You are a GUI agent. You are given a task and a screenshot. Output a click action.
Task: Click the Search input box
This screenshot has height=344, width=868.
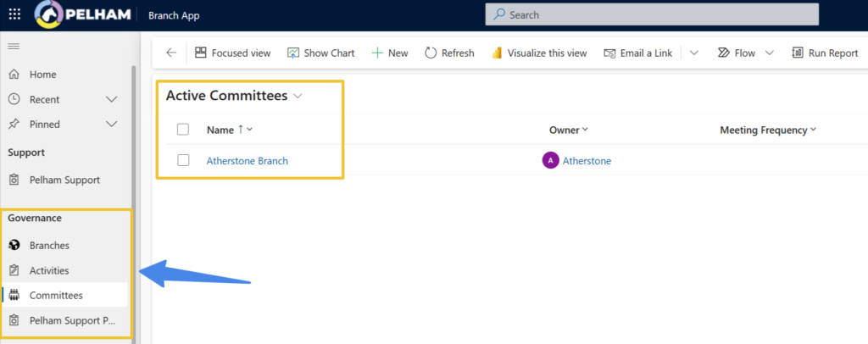[651, 14]
